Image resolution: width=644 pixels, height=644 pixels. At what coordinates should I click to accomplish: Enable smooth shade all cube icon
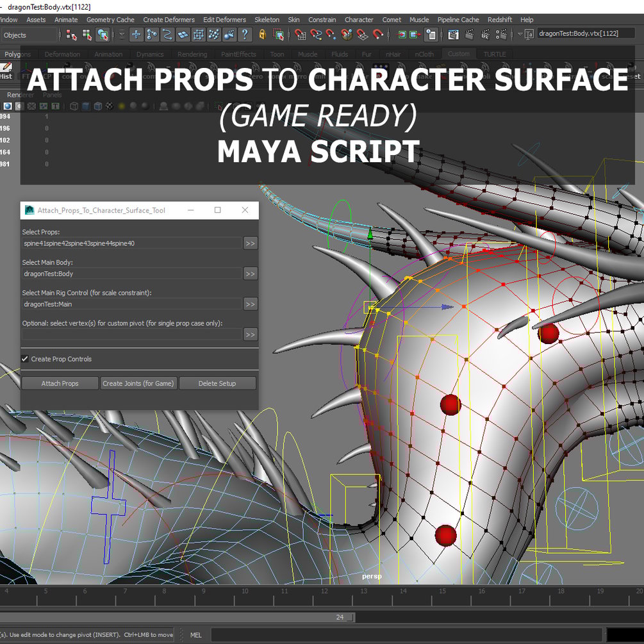(x=86, y=106)
